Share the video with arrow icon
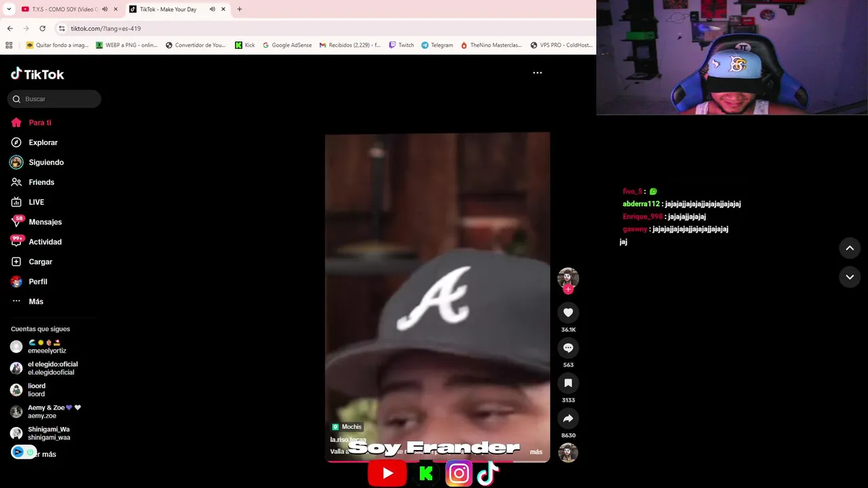 [568, 418]
